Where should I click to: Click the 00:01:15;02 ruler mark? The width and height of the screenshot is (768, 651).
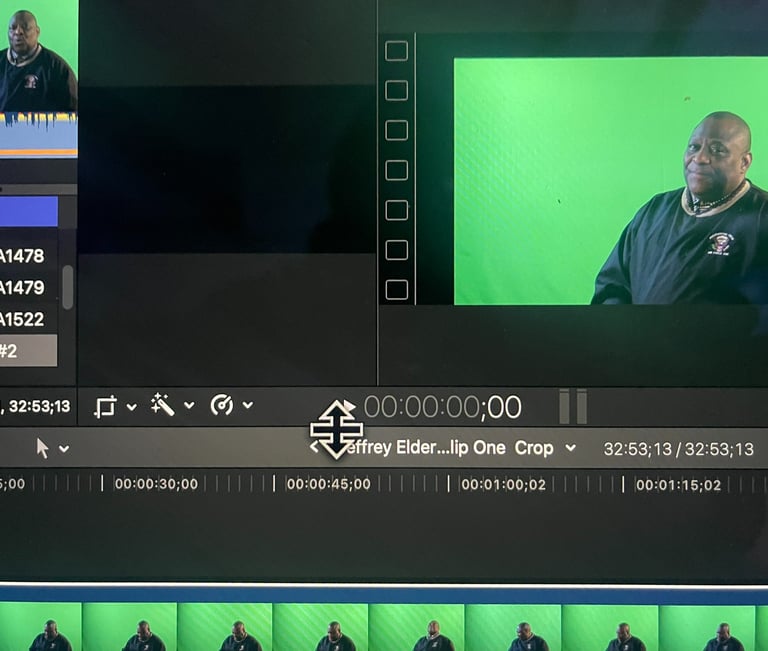(678, 485)
